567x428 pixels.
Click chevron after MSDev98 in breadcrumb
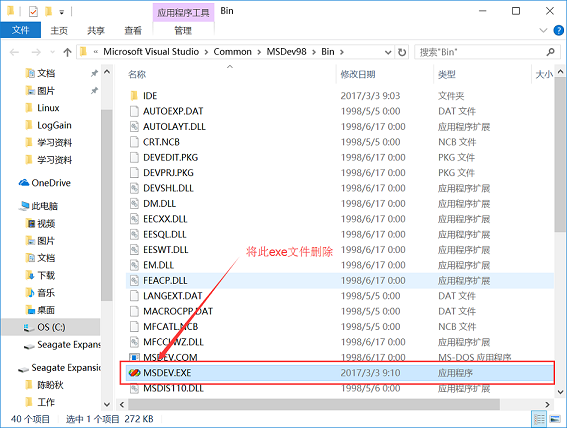[314, 52]
